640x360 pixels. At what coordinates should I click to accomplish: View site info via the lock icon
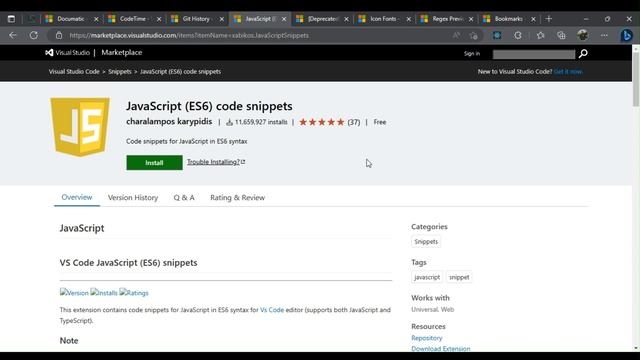coord(59,36)
